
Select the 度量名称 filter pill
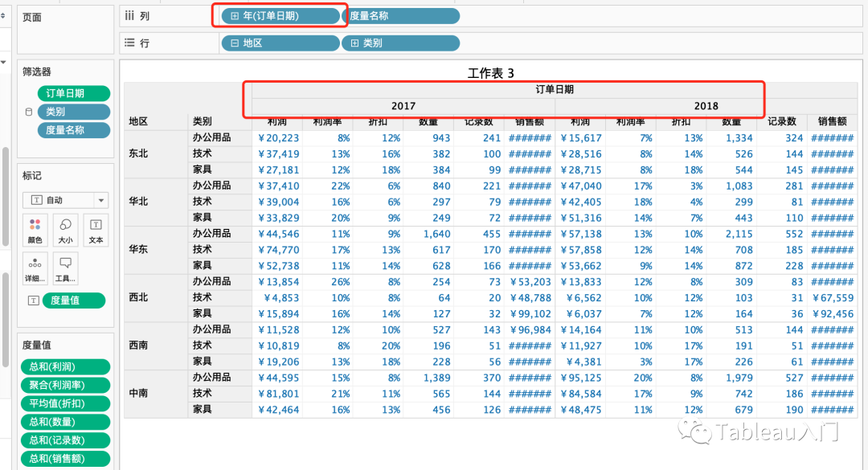coord(74,130)
